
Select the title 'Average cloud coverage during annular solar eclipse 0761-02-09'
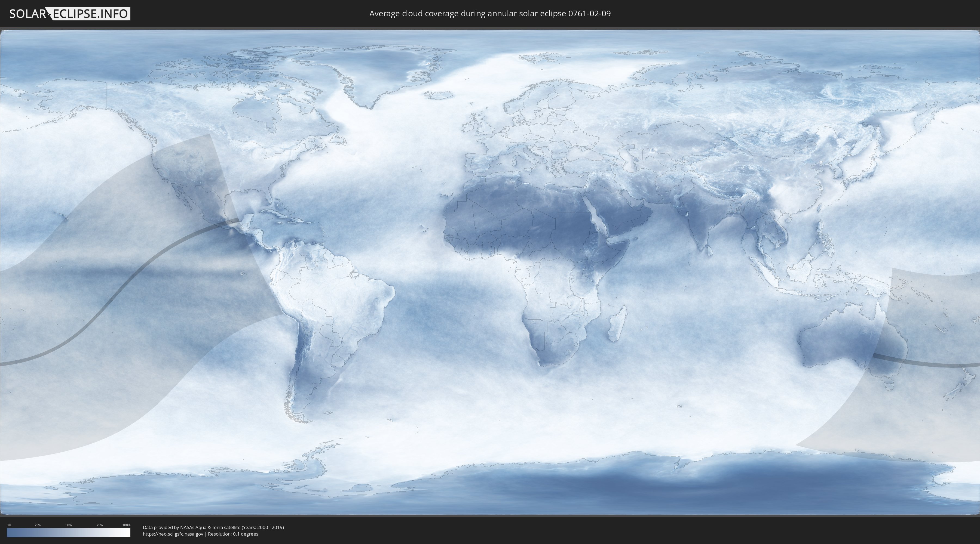click(x=490, y=14)
